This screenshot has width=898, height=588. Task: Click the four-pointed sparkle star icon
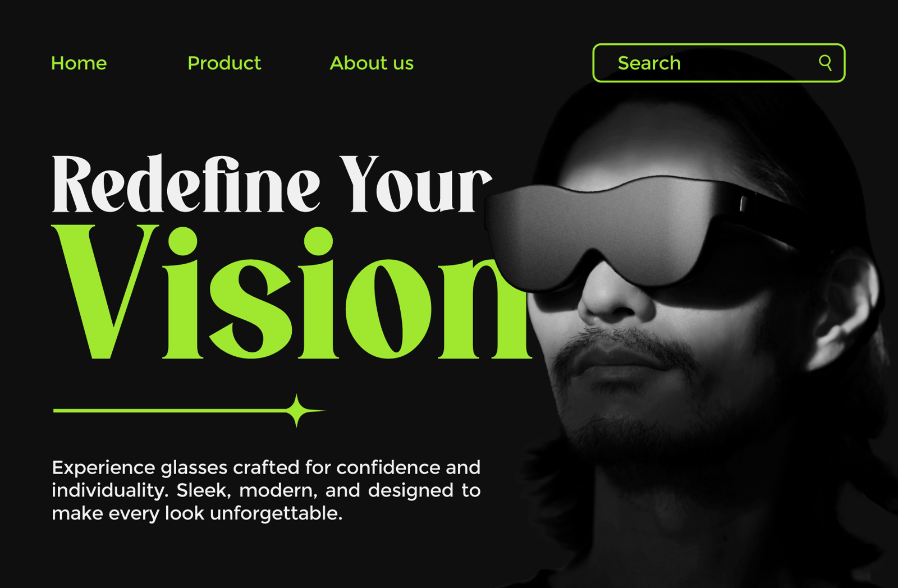[x=296, y=411]
